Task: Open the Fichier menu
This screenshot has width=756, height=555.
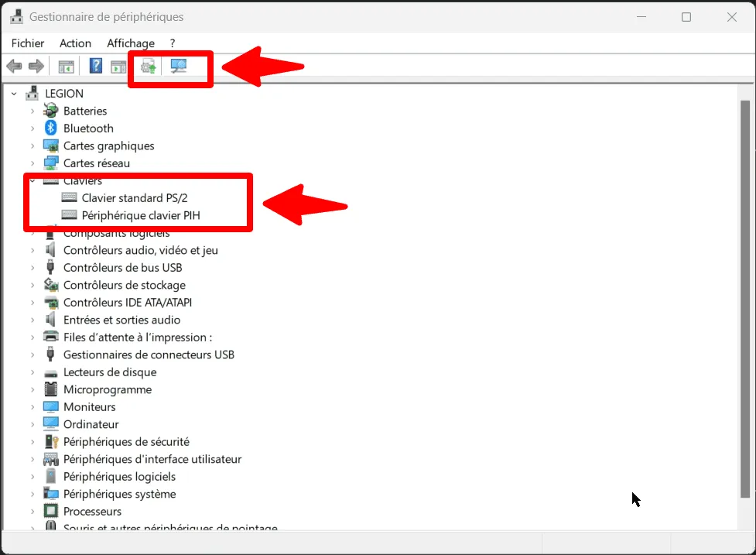Action: (x=28, y=43)
